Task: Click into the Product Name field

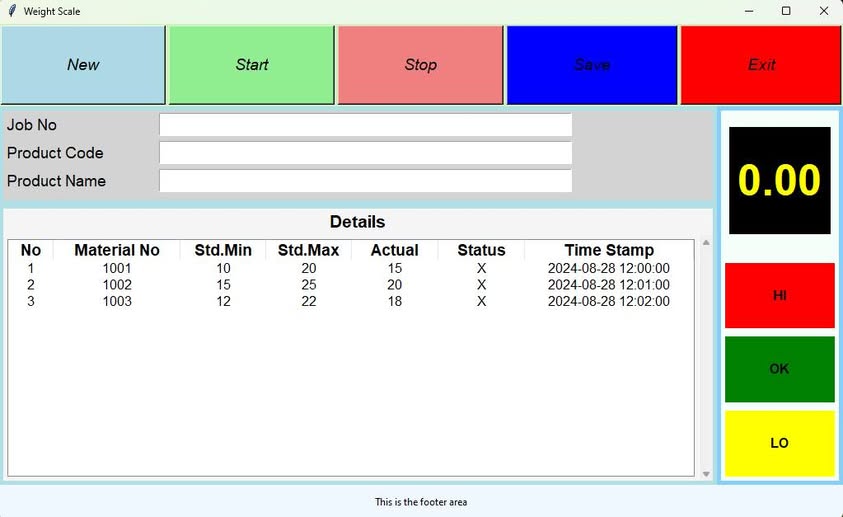Action: 365,181
